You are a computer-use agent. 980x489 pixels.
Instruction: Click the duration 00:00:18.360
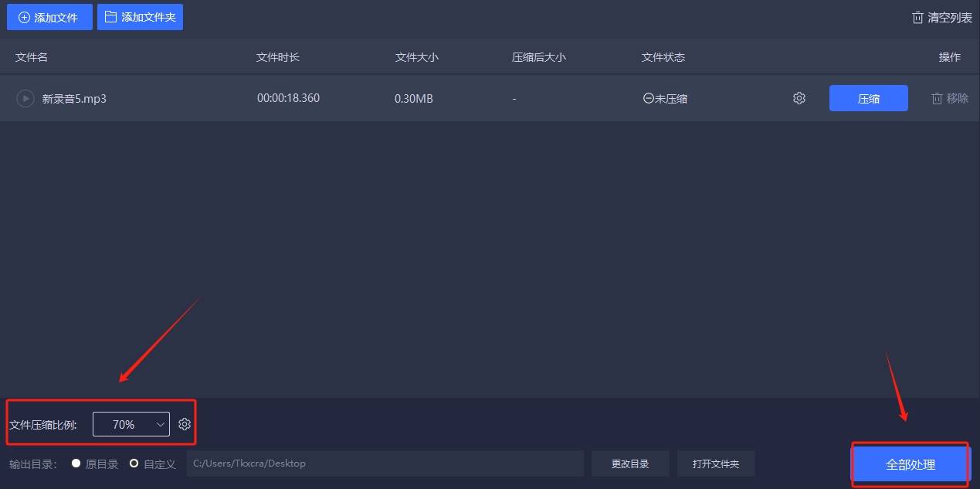(x=288, y=98)
